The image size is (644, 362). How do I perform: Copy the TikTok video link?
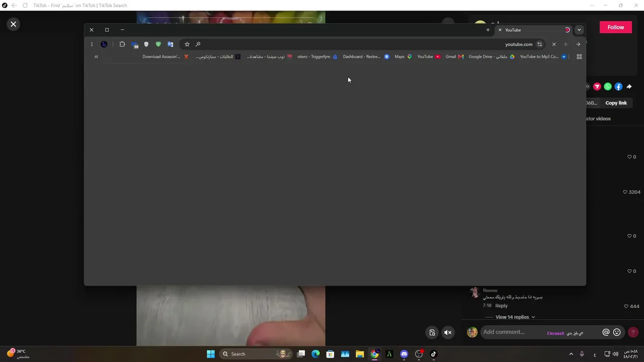[616, 103]
